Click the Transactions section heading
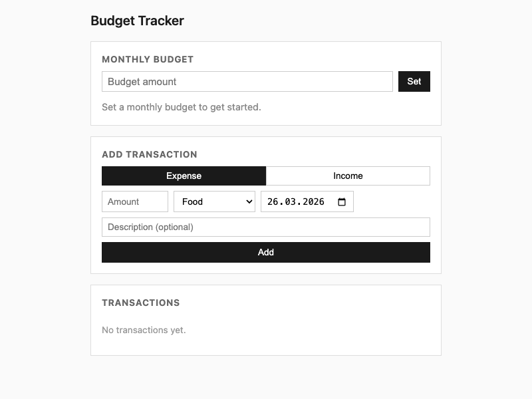Viewport: 532px width, 399px height. click(141, 303)
